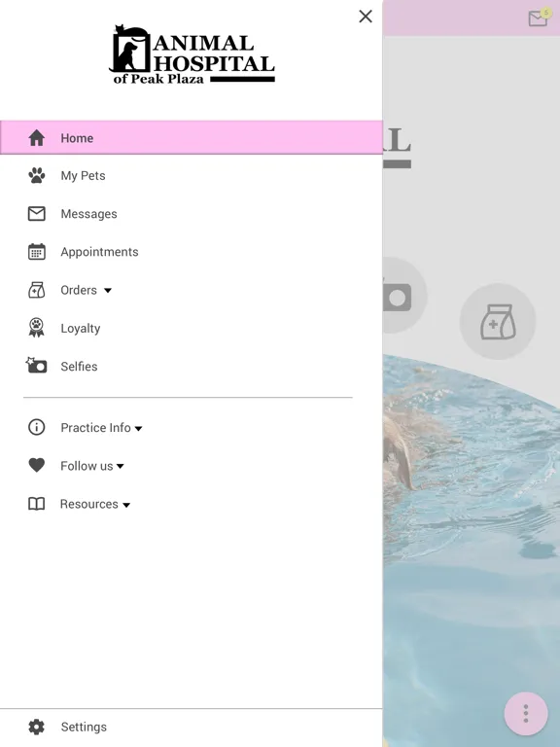The image size is (560, 747).
Task: Click the paw print icon
Action: click(37, 176)
